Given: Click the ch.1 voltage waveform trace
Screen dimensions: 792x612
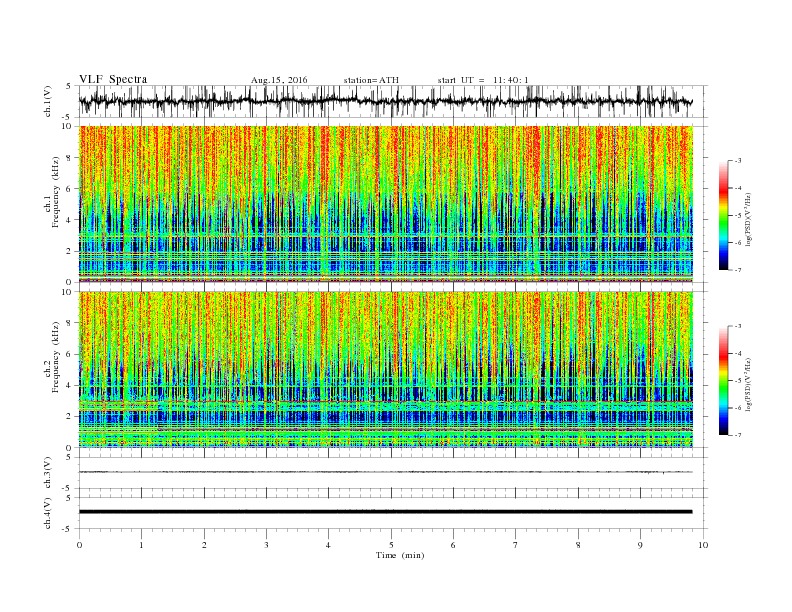Looking at the screenshot, I should click(386, 101).
